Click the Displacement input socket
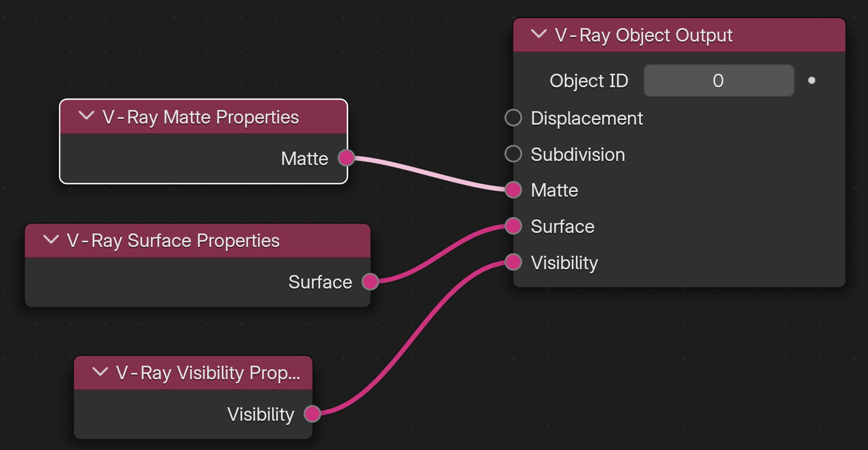This screenshot has height=450, width=868. click(x=513, y=118)
